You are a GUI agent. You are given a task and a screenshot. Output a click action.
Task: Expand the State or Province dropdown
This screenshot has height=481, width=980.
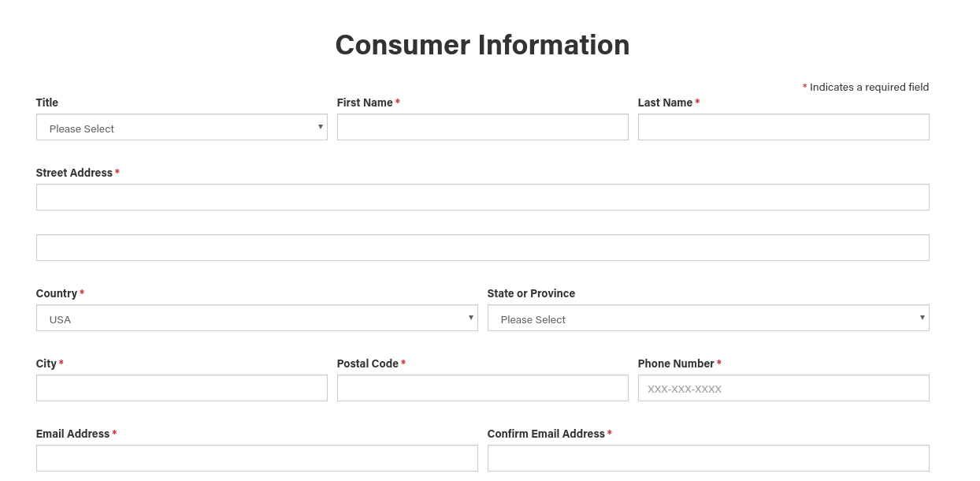pyautogui.click(x=707, y=319)
